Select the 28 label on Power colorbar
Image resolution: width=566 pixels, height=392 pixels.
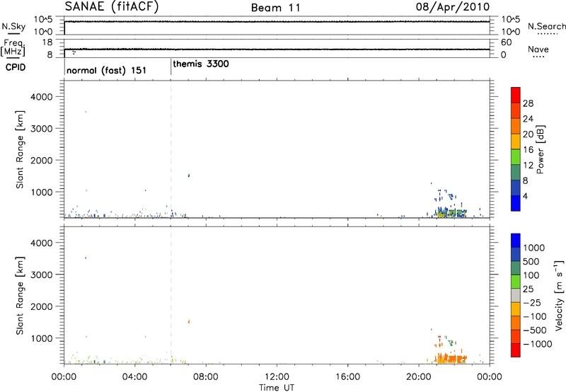coord(528,103)
